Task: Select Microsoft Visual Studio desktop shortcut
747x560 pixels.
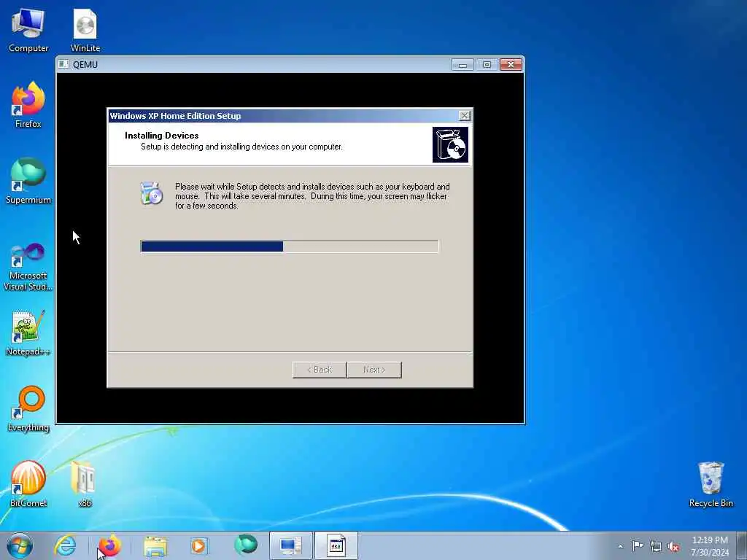Action: tap(28, 267)
